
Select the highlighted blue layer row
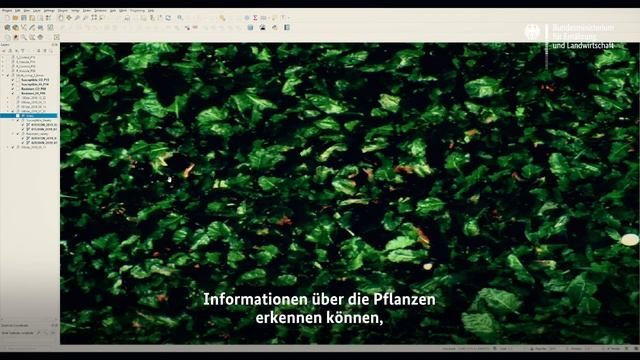click(x=29, y=116)
